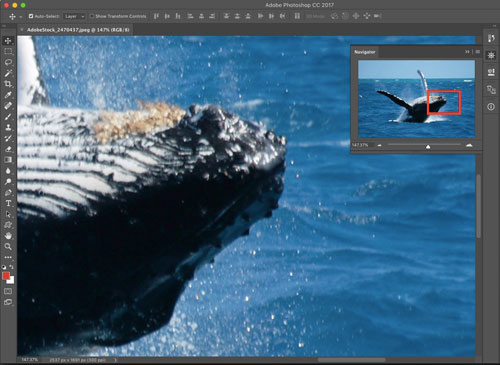The image size is (500, 365).
Task: Reset default foreground and background colors
Action: (4, 267)
